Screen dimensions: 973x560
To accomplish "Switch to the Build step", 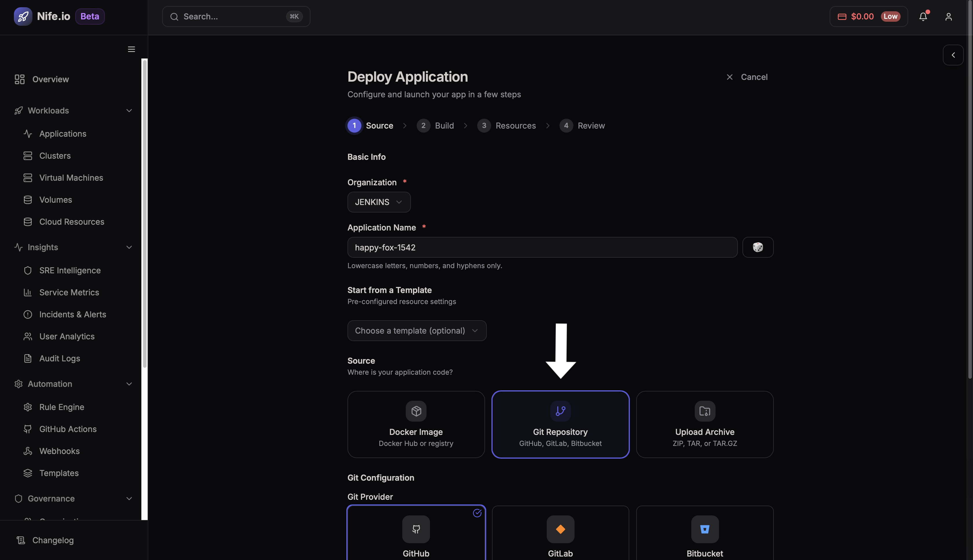I will coord(435,125).
